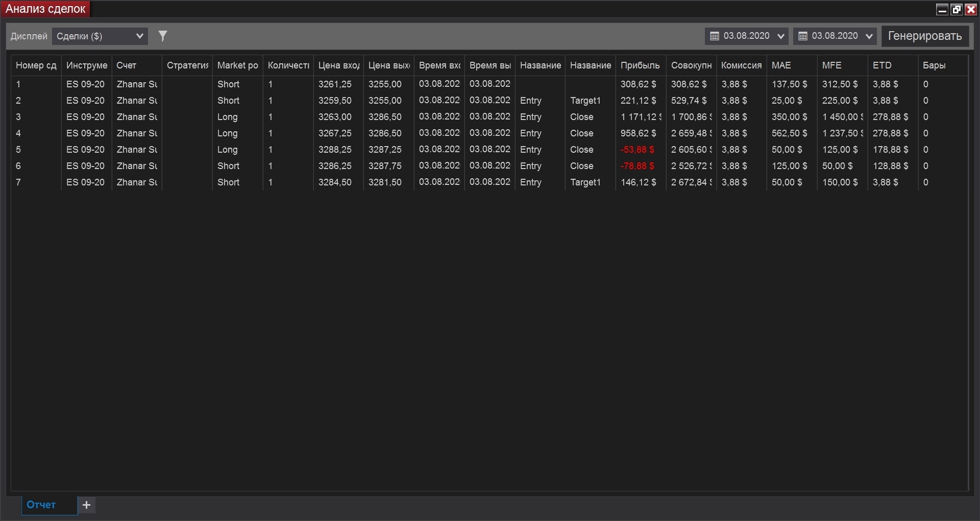Close the Анализ сделок window
Screen dimensions: 980x521
[971, 9]
